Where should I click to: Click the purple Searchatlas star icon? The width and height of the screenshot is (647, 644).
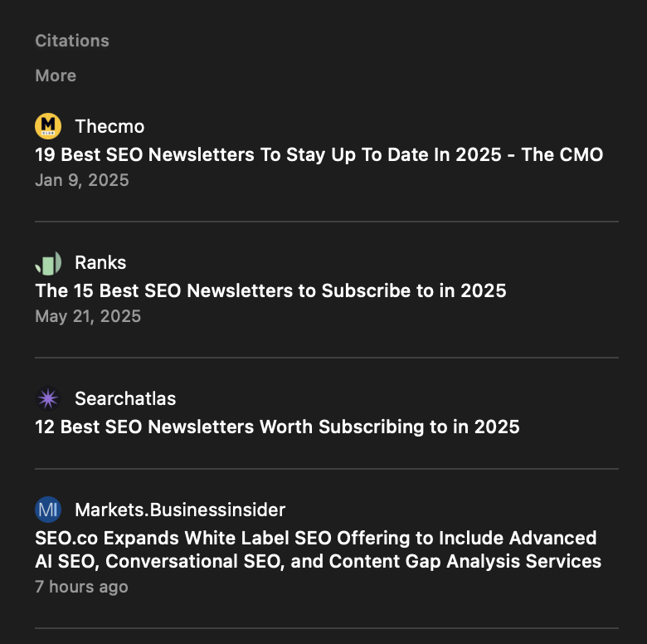[x=48, y=399]
